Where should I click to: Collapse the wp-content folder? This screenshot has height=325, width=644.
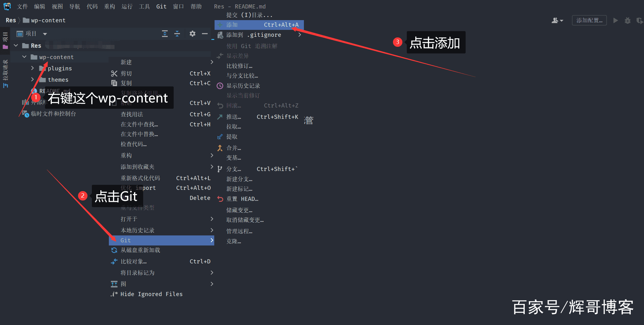coord(24,57)
